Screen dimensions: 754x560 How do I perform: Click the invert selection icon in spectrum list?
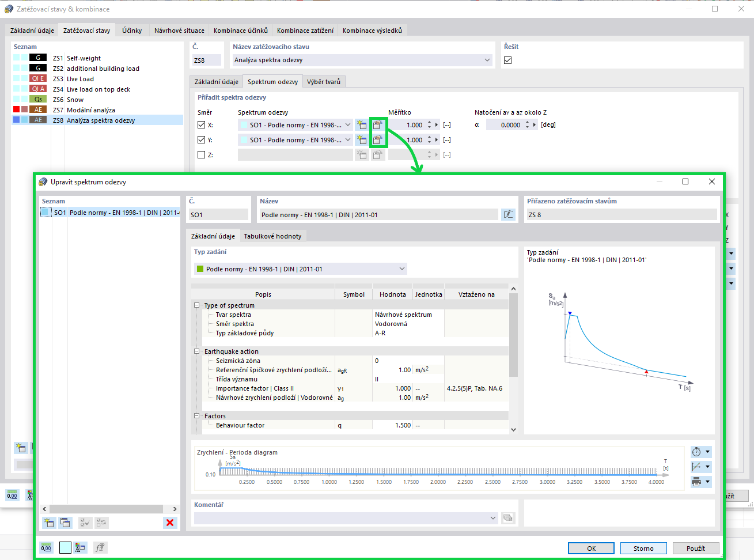point(101,523)
